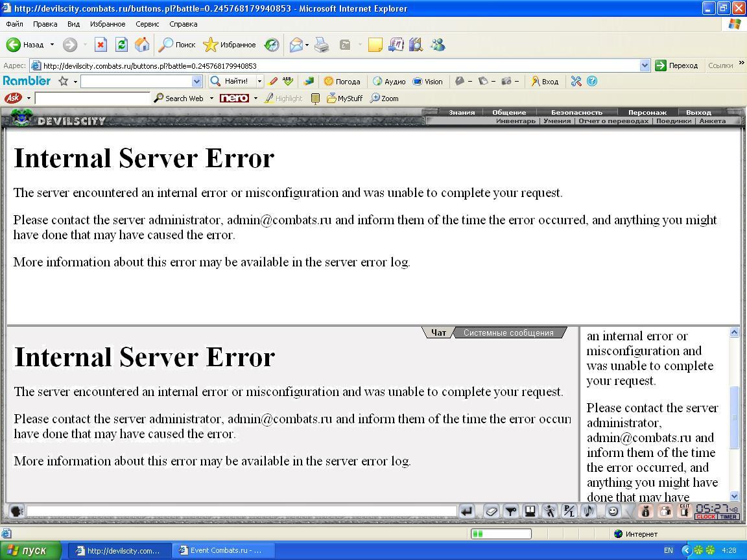This screenshot has width=747, height=560.
Task: Stop page loading with red X icon
Action: coord(101,45)
